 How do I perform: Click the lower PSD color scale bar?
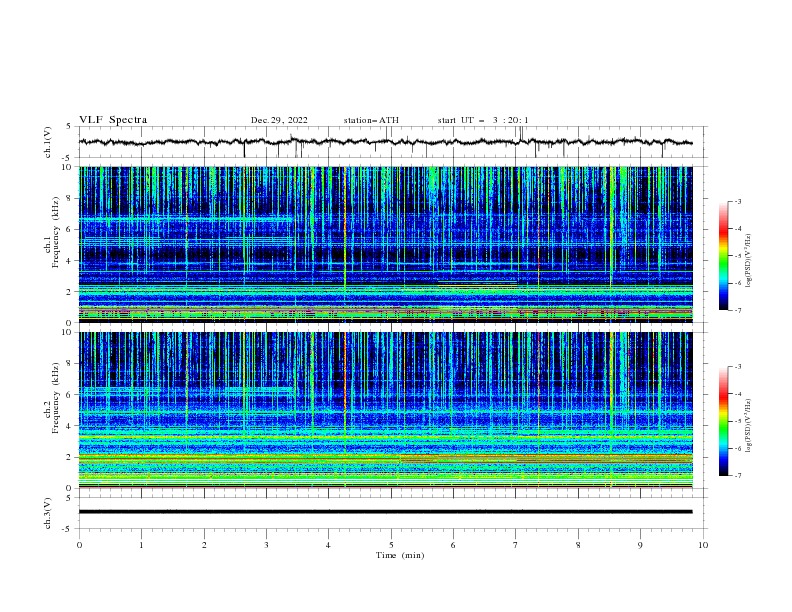(724, 421)
